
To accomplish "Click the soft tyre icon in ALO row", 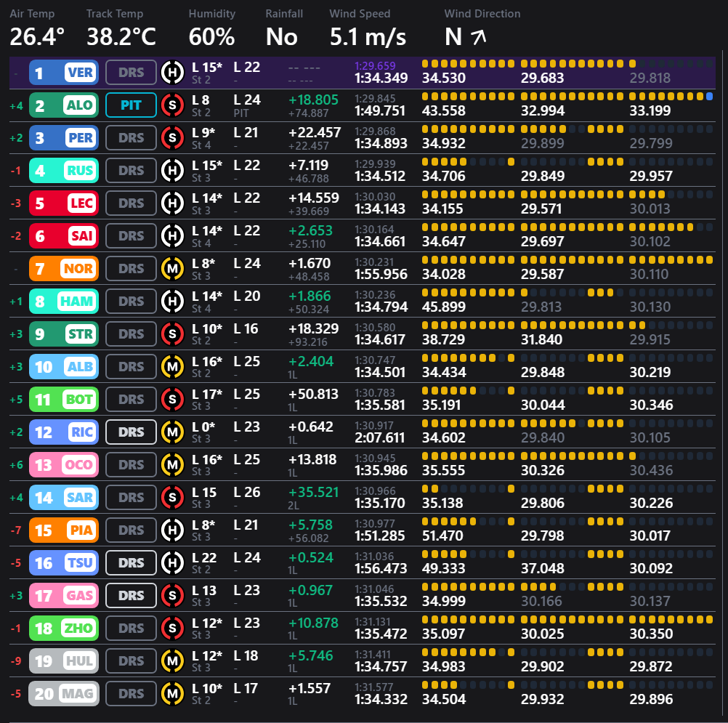I will (172, 105).
